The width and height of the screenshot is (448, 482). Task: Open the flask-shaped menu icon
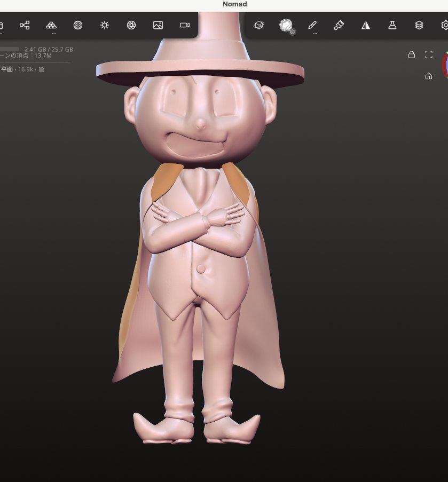click(392, 25)
